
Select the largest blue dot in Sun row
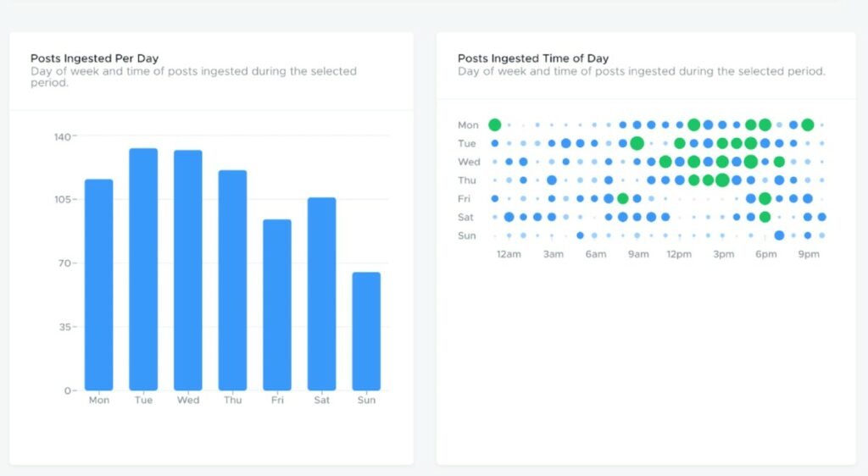(x=779, y=235)
